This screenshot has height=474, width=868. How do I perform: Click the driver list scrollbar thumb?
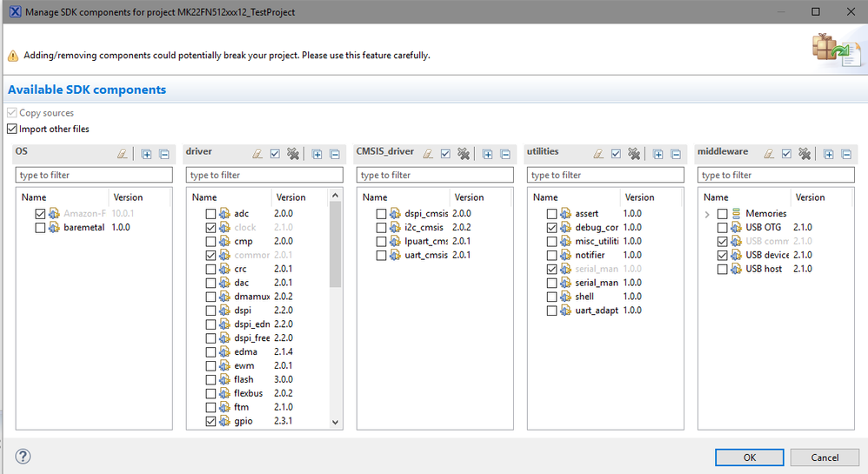point(335,244)
